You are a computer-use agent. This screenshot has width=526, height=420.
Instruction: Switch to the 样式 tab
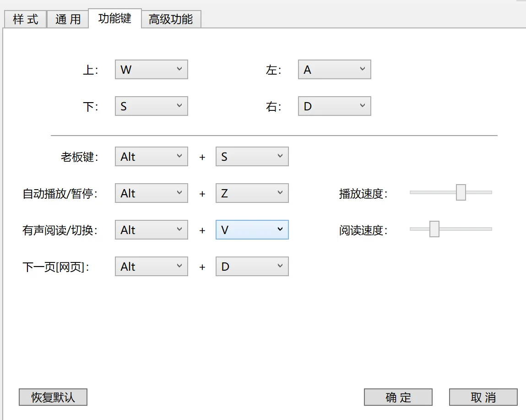26,19
